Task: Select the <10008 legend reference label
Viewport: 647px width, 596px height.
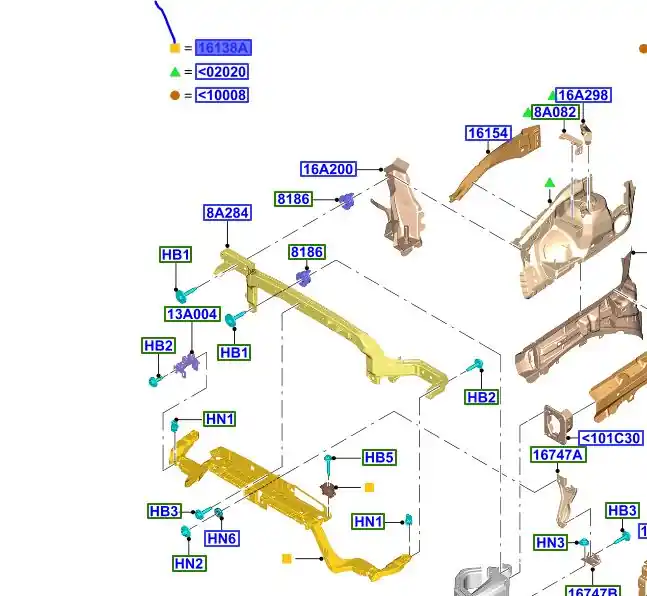Action: pyautogui.click(x=221, y=95)
